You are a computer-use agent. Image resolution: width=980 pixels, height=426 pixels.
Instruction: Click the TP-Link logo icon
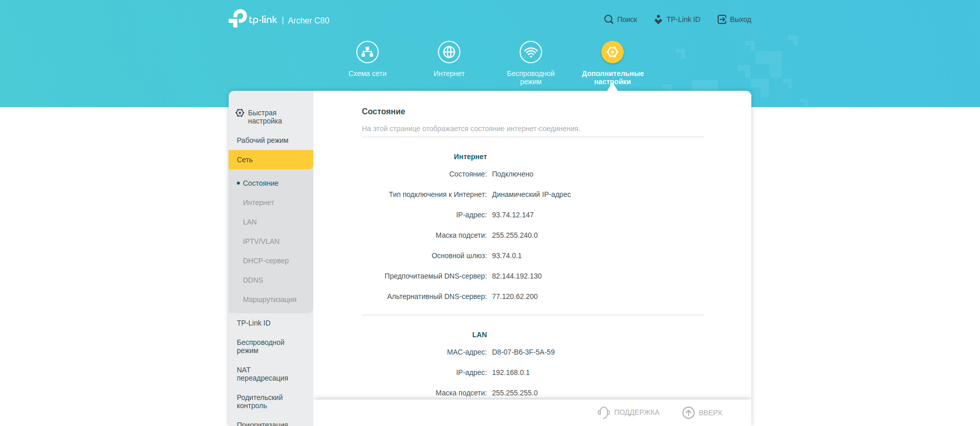click(238, 19)
